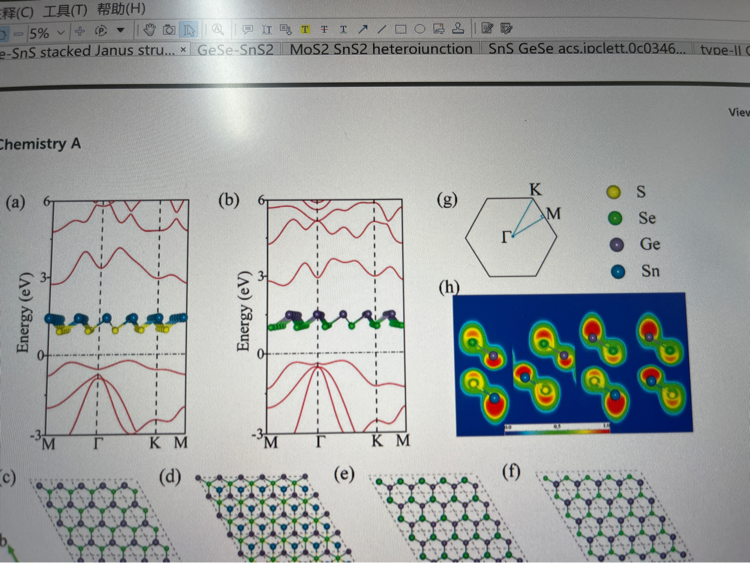Open the 工具(T) menu
The width and height of the screenshot is (750, 563).
(65, 10)
